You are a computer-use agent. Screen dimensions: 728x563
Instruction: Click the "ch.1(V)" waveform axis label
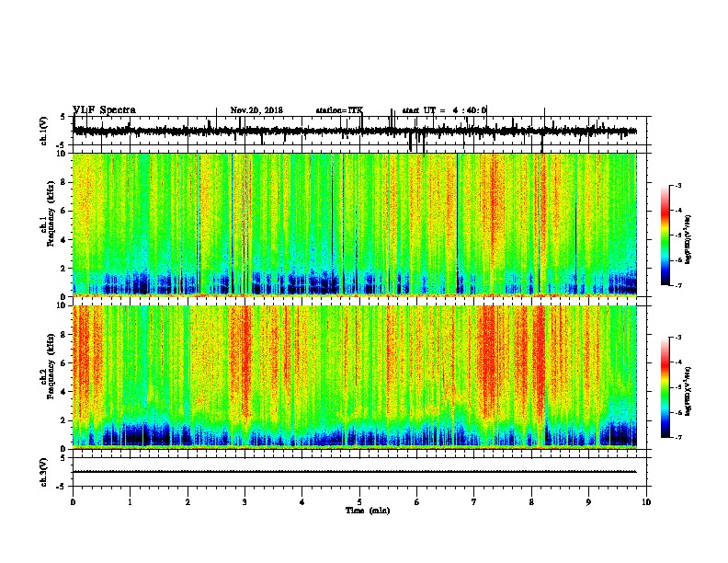click(x=44, y=131)
